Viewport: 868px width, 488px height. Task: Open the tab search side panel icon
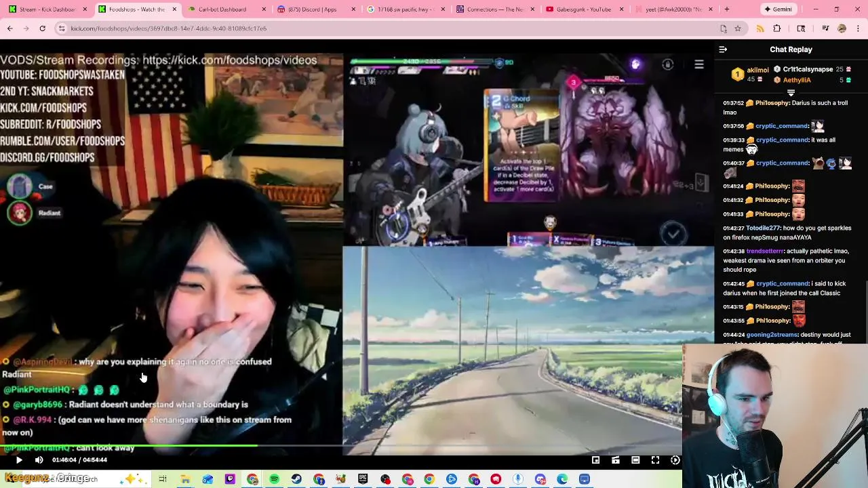coord(801,28)
